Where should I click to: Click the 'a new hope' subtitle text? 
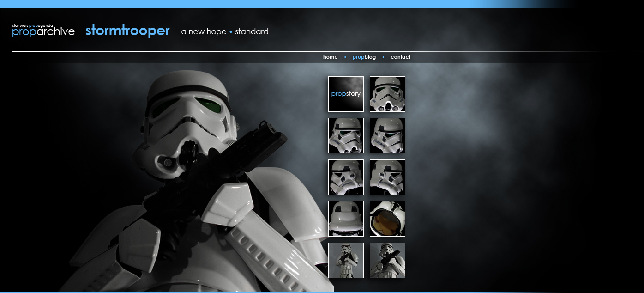pyautogui.click(x=204, y=31)
